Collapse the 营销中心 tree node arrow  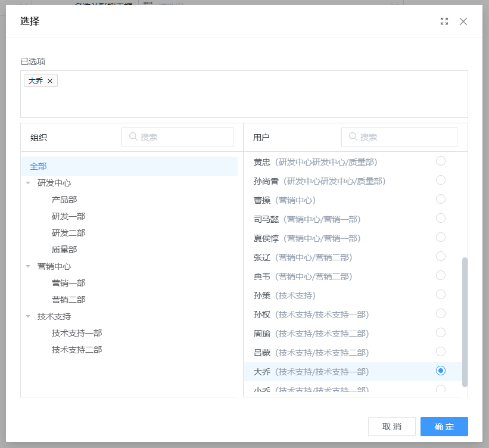28,266
